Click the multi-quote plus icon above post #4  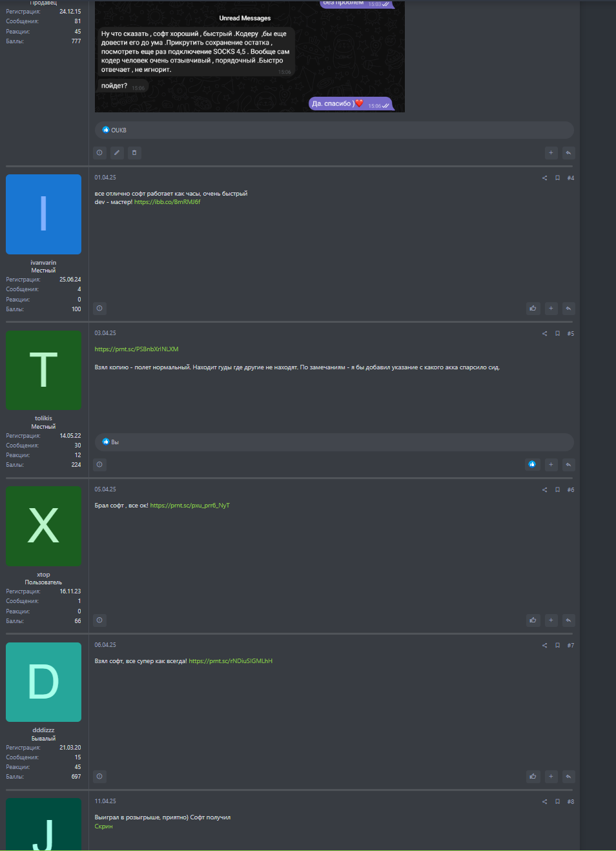point(551,153)
